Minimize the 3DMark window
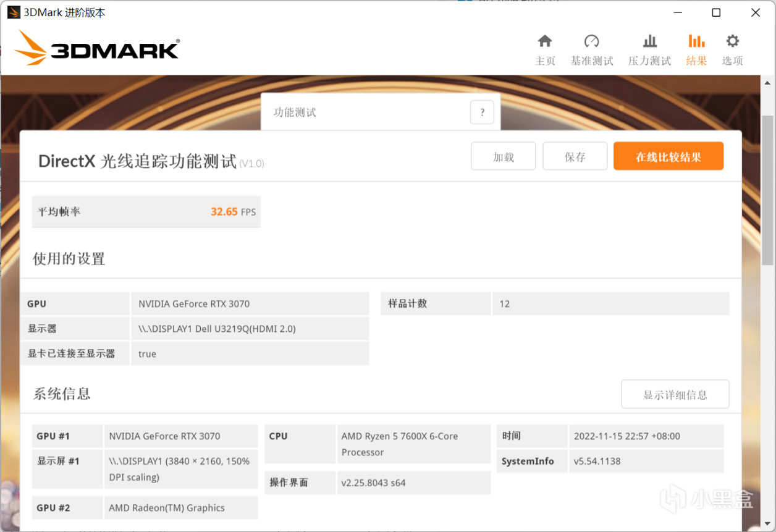The height and width of the screenshot is (532, 776). tap(677, 12)
